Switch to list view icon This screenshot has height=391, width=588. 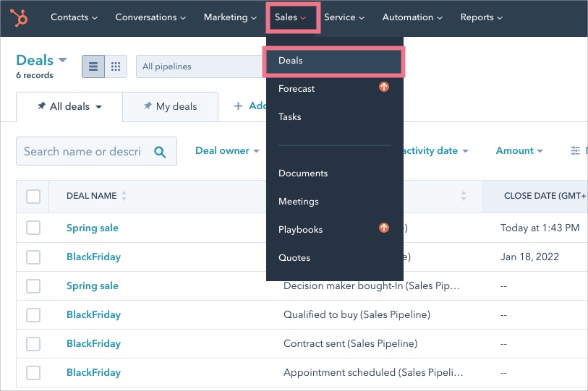(x=93, y=66)
